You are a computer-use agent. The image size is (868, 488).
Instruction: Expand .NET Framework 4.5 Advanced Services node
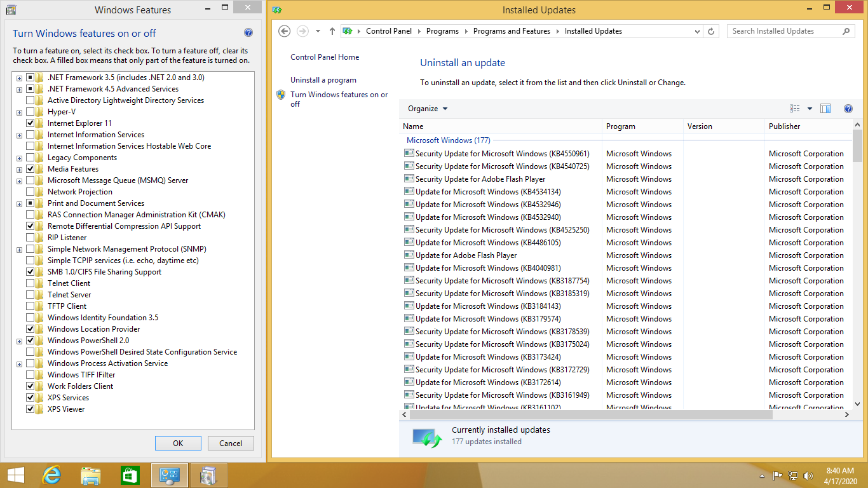pyautogui.click(x=19, y=89)
